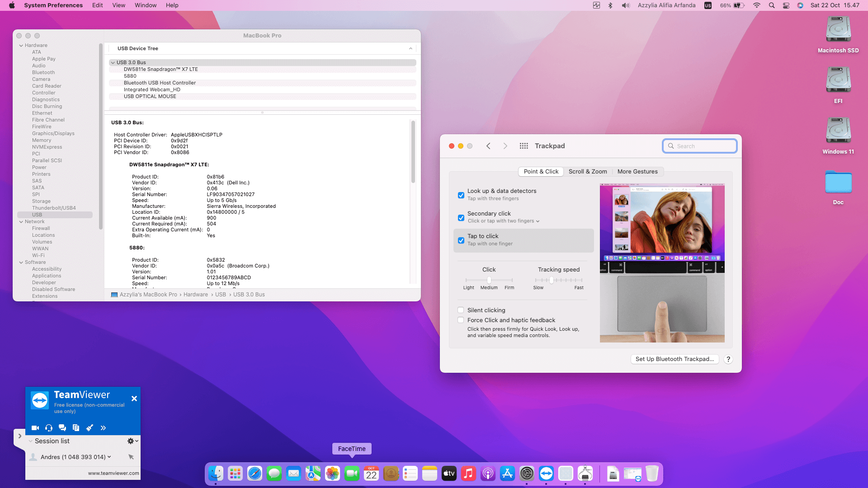Uncheck Look up & data detectors

461,195
